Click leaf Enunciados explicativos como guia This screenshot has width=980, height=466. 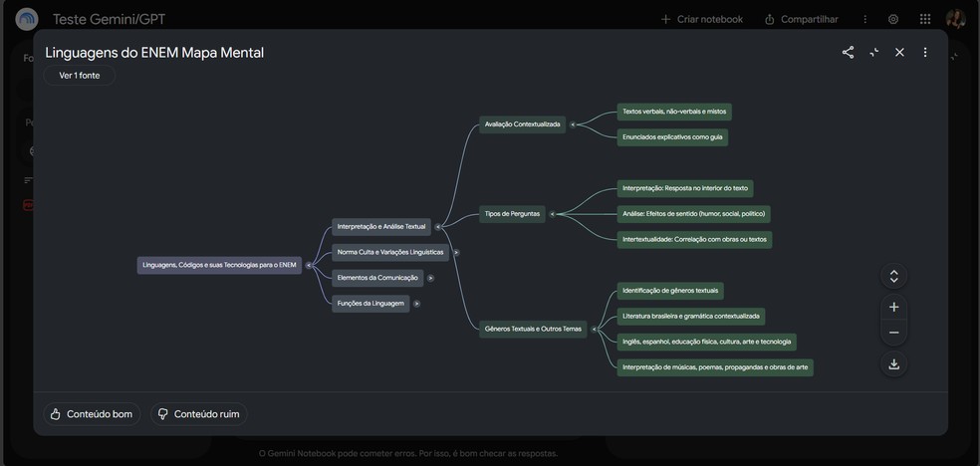(x=672, y=137)
